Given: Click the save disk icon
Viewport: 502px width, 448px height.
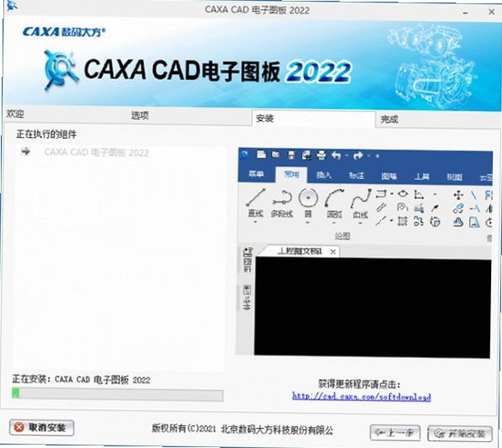Looking at the screenshot, I should point(291,155).
